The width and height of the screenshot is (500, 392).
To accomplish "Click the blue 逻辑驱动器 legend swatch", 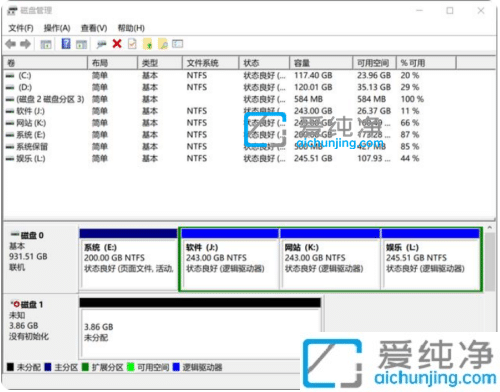I will (x=176, y=367).
